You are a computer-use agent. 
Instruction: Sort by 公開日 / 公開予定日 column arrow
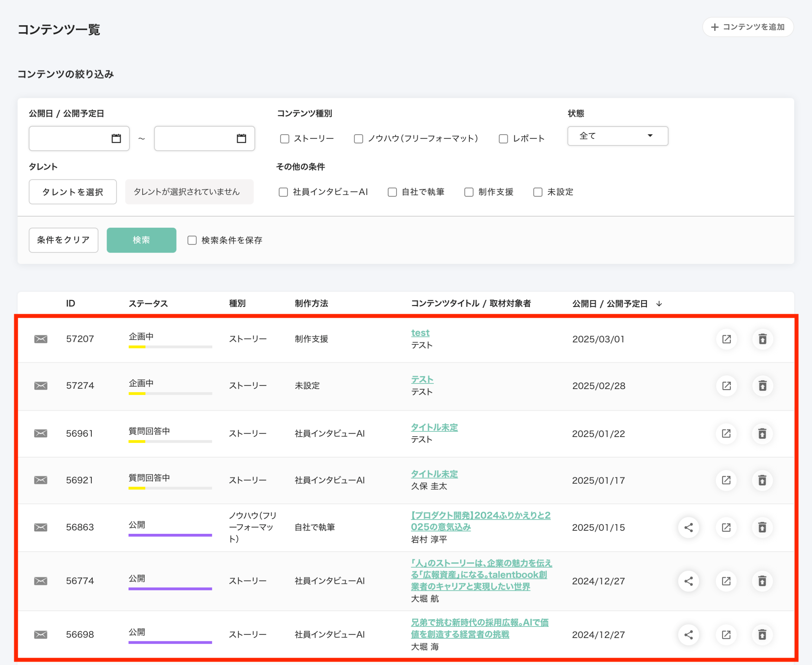click(659, 304)
